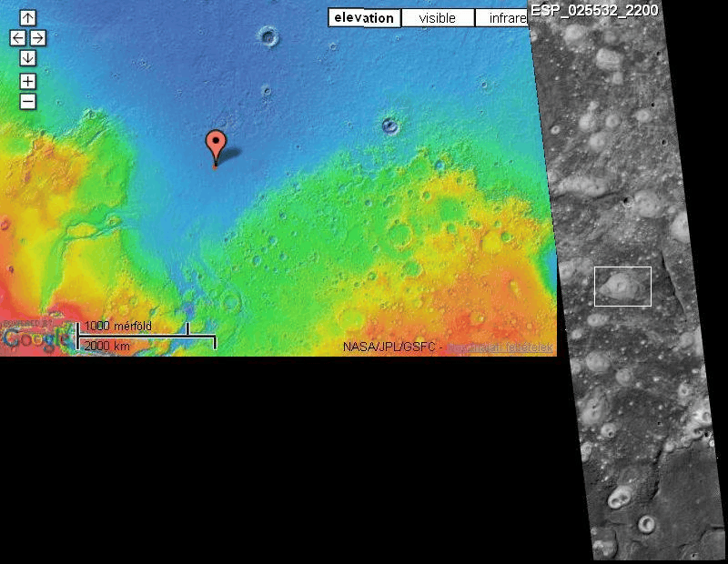Click the white highlight box on grayscale strip
This screenshot has height=564, width=728.
click(622, 287)
